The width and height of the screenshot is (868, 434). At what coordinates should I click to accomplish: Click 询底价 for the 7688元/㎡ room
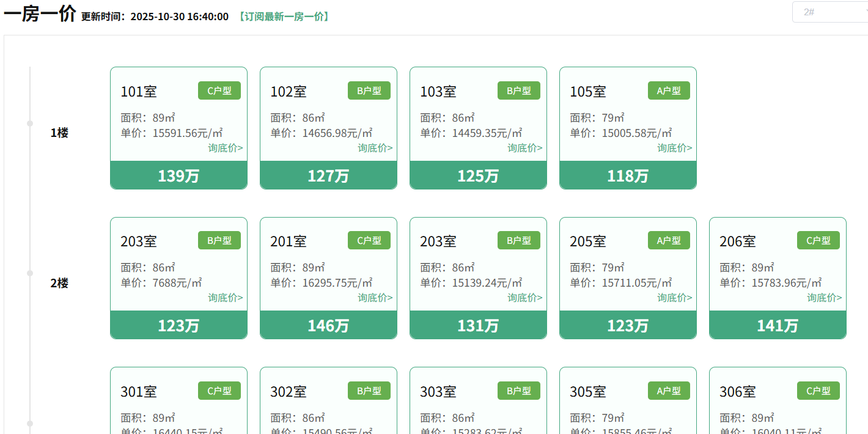pyautogui.click(x=225, y=298)
